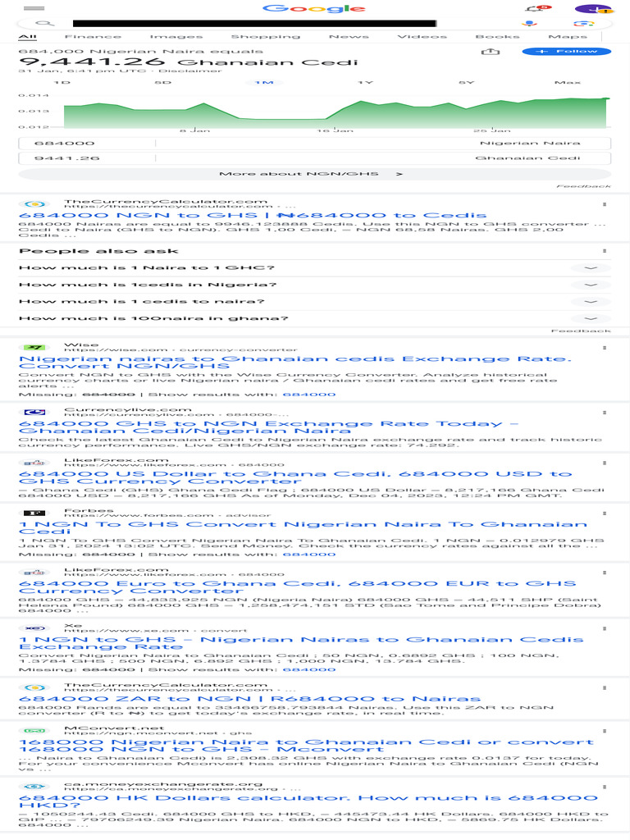Click the green NGN/GHS rate chart
Image resolution: width=630 pixels, height=840 pixels.
pos(337,112)
